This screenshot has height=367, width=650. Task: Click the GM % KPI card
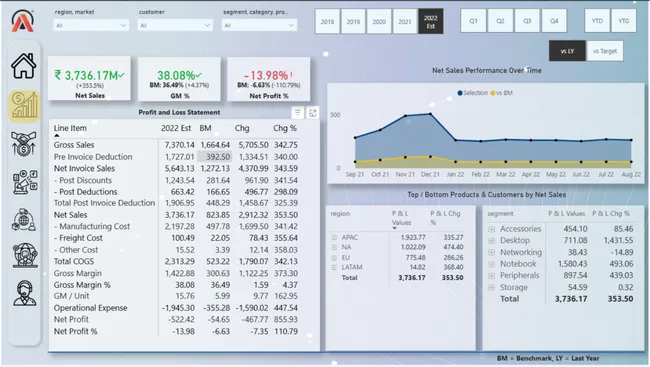tap(179, 79)
